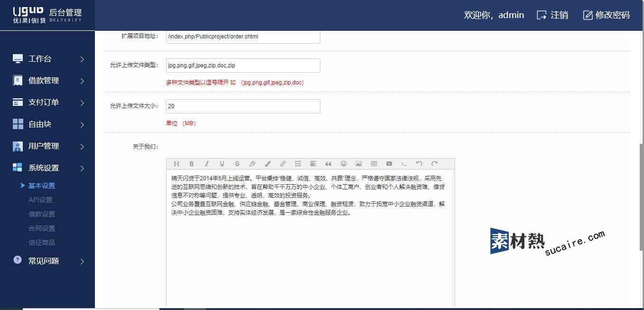Click the 注销 logout link

coord(552,15)
